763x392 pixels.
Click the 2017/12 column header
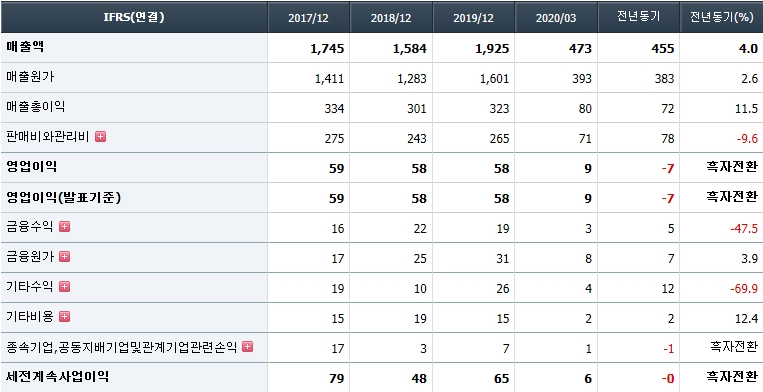[309, 18]
